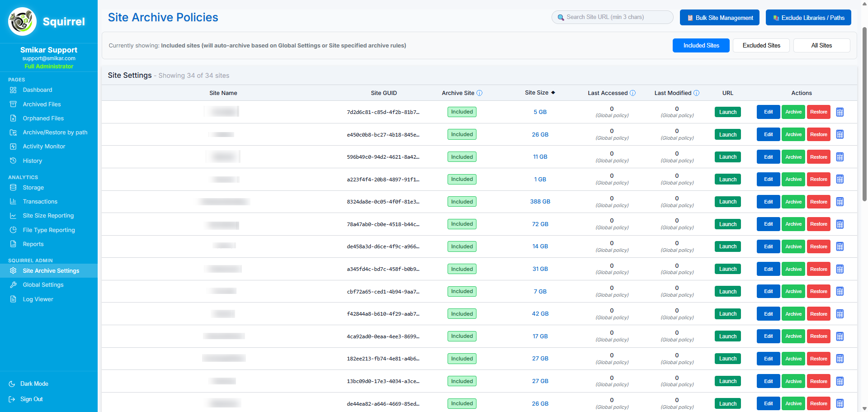Open the details icon for the 388 GB site row
This screenshot has width=868, height=412.
pos(840,202)
